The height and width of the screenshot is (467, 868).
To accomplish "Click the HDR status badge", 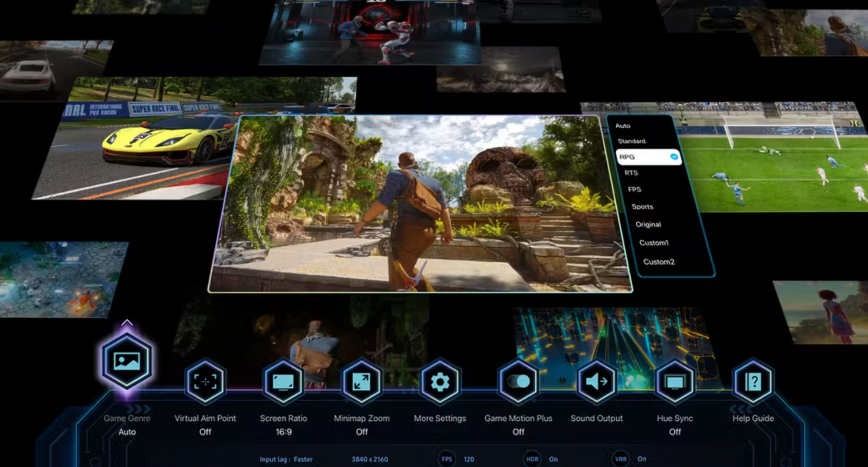I will pos(532,459).
